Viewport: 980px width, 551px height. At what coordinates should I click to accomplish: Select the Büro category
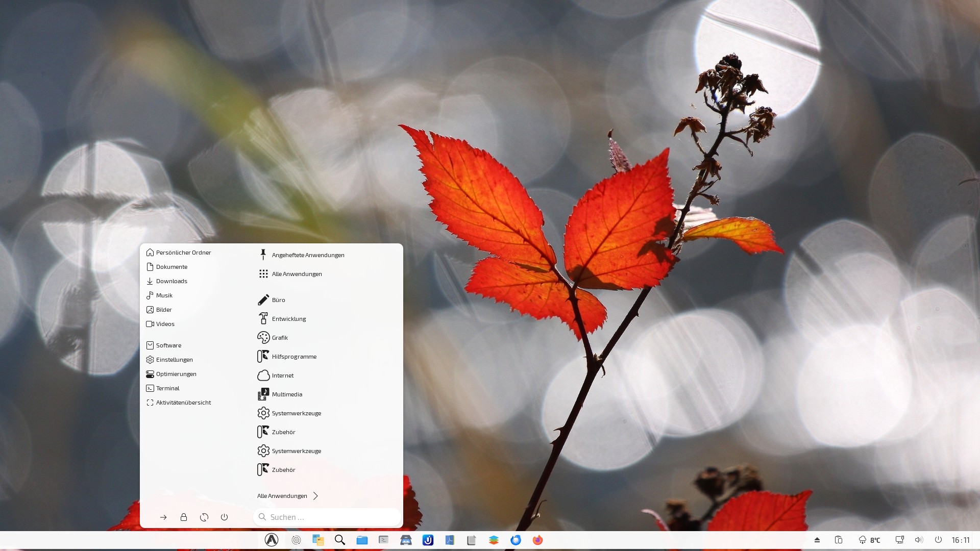278,300
